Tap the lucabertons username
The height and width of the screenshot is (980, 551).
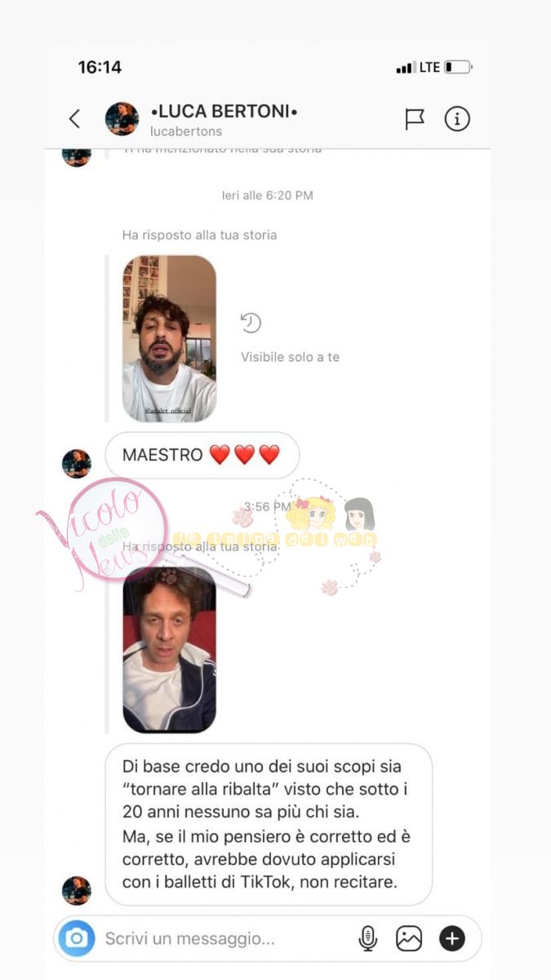click(x=186, y=131)
